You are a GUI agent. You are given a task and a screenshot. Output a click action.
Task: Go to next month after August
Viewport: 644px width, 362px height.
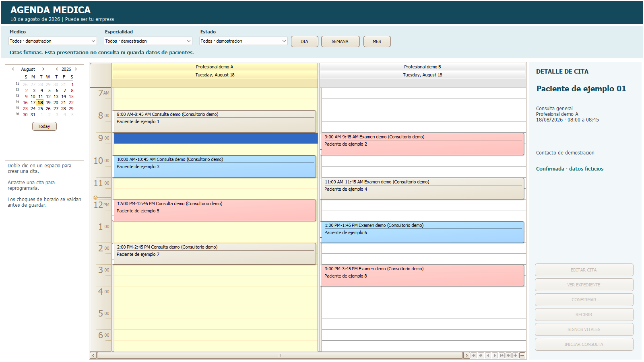(x=43, y=69)
